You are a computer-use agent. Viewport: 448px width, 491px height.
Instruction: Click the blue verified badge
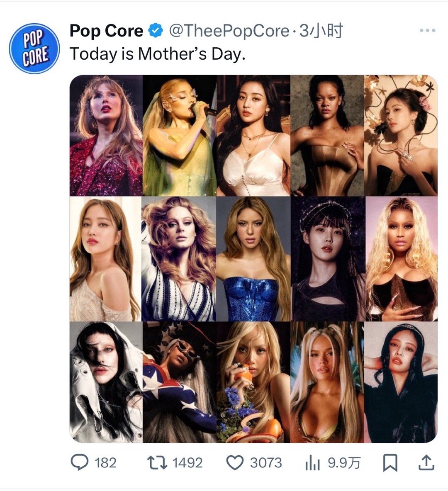pos(156,31)
